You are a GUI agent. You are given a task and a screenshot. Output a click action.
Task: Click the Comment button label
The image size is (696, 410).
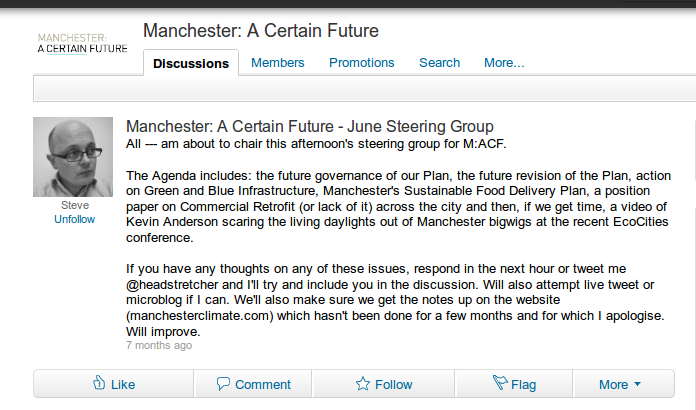click(x=263, y=384)
